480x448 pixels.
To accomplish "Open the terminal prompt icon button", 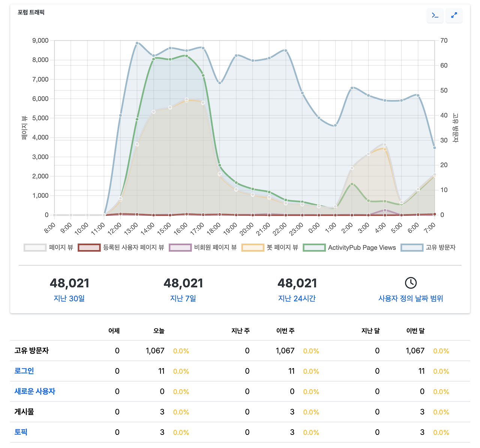I will [435, 15].
